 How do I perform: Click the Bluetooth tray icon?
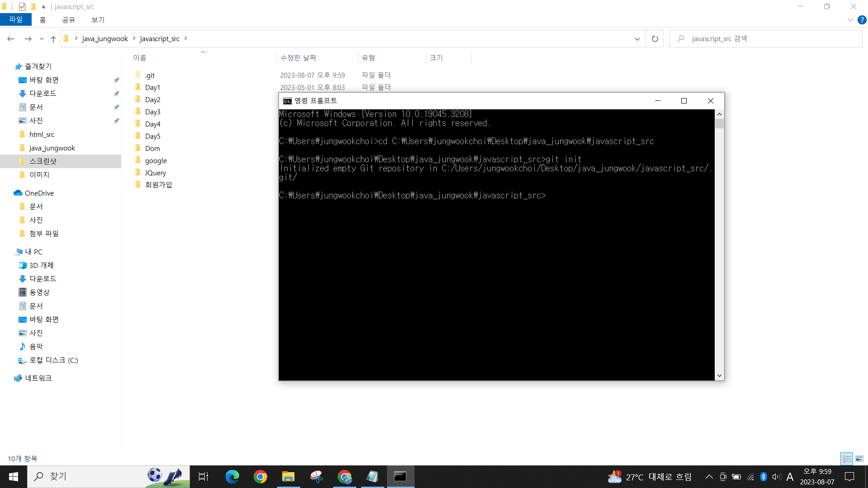(764, 477)
